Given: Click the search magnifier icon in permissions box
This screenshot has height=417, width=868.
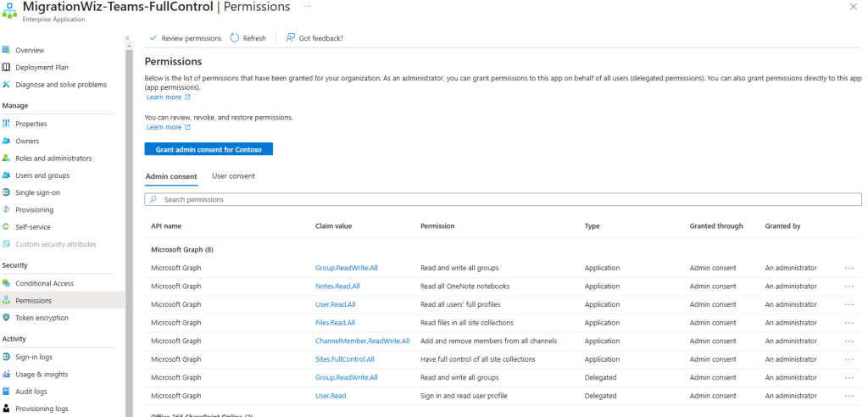Looking at the screenshot, I should pyautogui.click(x=153, y=199).
